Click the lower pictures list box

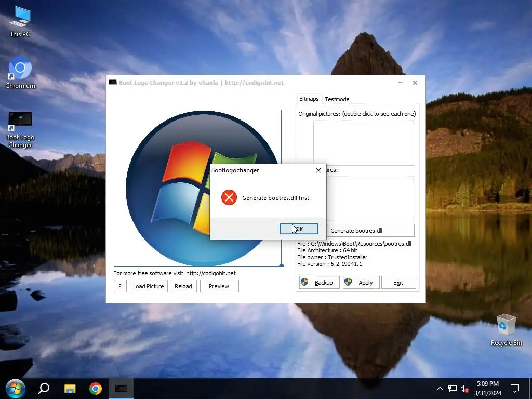coord(370,198)
